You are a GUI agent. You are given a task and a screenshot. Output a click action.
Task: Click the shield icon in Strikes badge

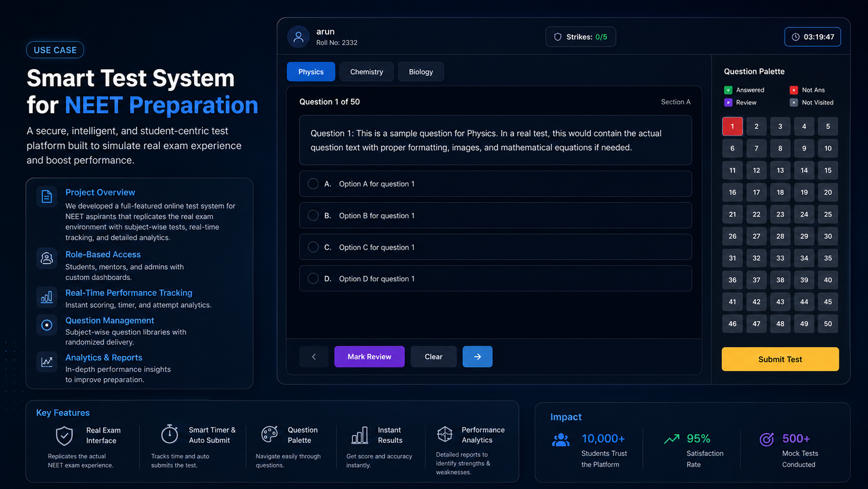click(x=558, y=37)
